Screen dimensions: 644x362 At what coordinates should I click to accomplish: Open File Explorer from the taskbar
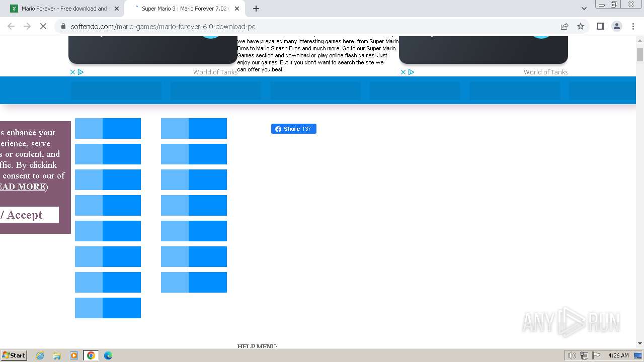57,355
